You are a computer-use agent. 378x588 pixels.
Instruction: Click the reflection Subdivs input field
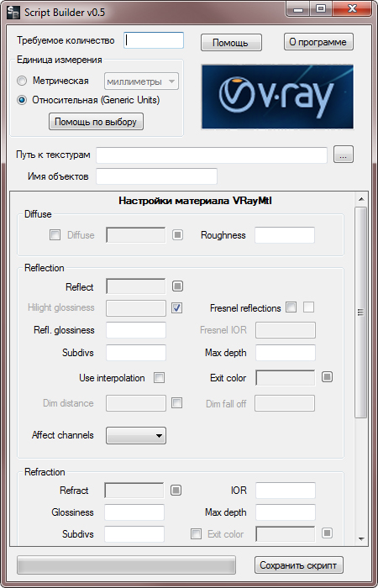136,353
